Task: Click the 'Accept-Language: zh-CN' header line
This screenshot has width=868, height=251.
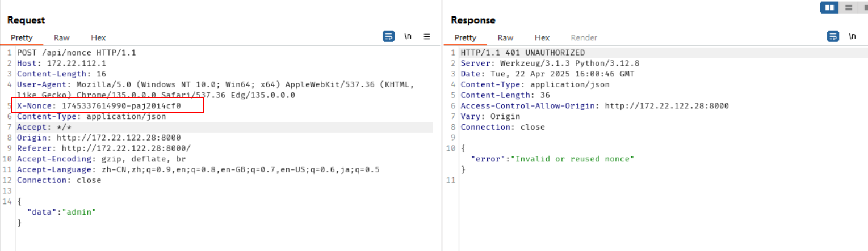Action: 198,169
